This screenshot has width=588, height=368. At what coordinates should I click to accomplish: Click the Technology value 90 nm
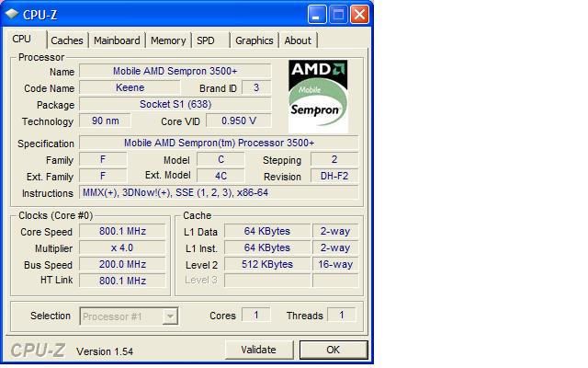(x=105, y=121)
